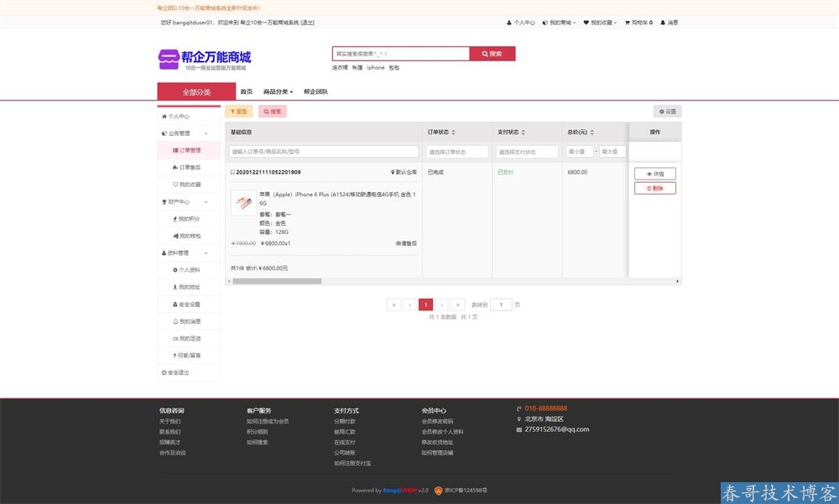The width and height of the screenshot is (839, 504).
Task: Open 订单售后 in sidebar
Action: tap(189, 168)
